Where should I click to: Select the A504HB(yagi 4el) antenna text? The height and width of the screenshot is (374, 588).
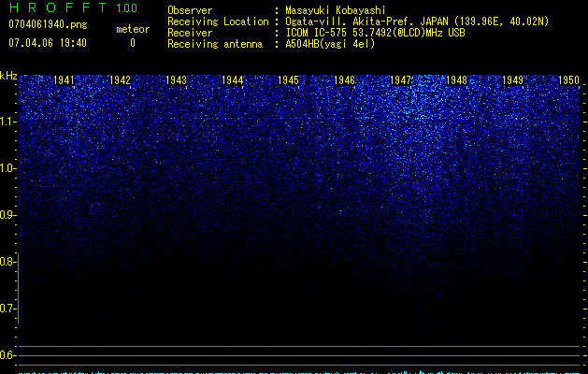click(x=330, y=44)
